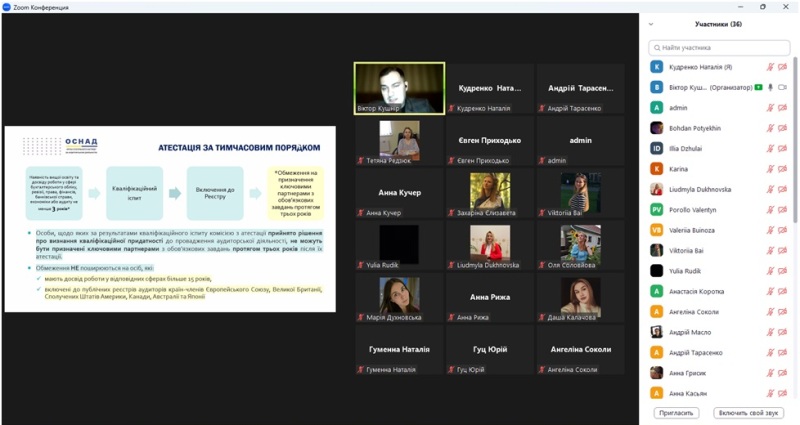Click the microphone icon for Віктор Куш... organizer

(770, 87)
